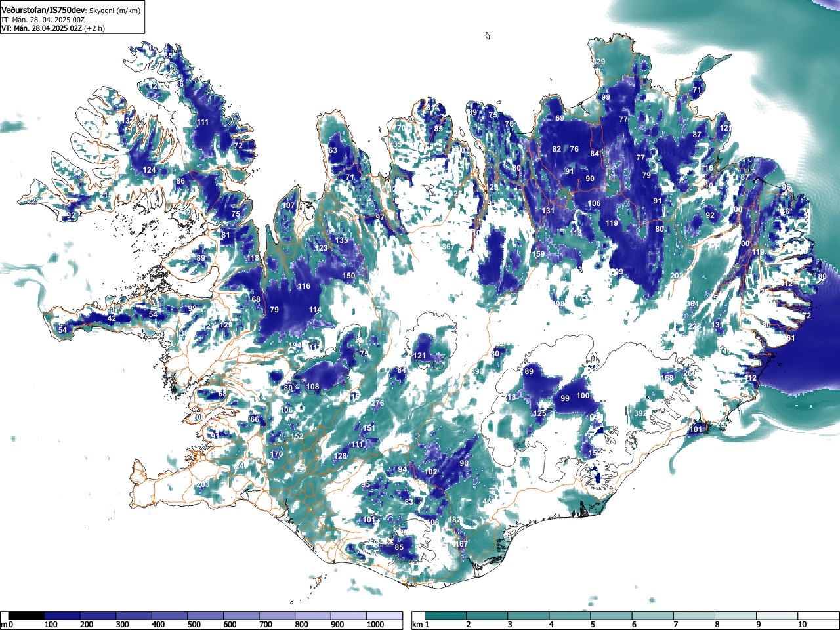Click the visibility value 94 on the map
Screen dimensions: 840x630
click(402, 469)
